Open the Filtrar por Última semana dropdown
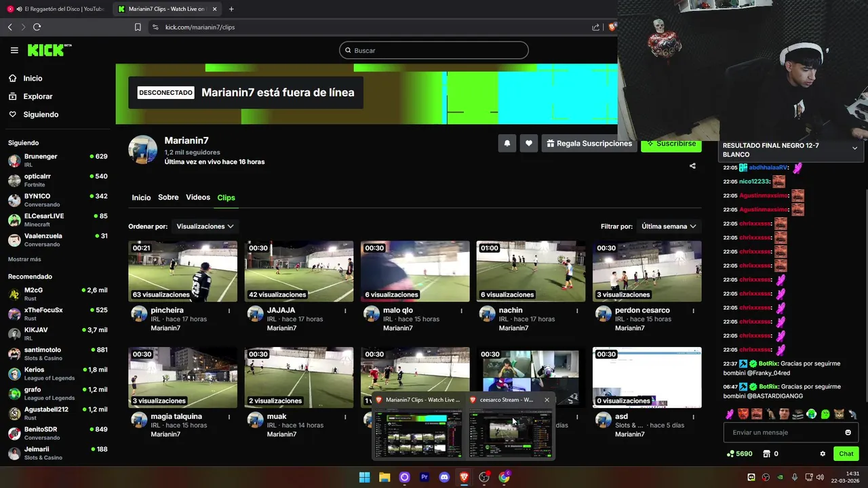The width and height of the screenshot is (868, 488). (x=669, y=226)
